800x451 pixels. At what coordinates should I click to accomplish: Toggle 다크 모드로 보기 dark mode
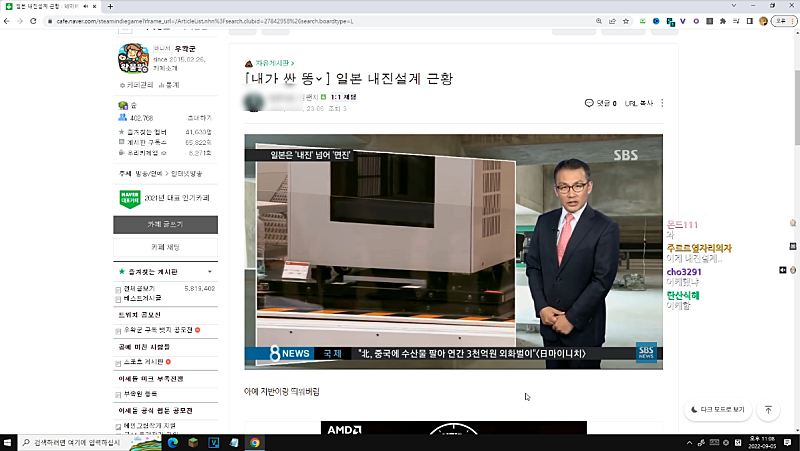(x=716, y=410)
